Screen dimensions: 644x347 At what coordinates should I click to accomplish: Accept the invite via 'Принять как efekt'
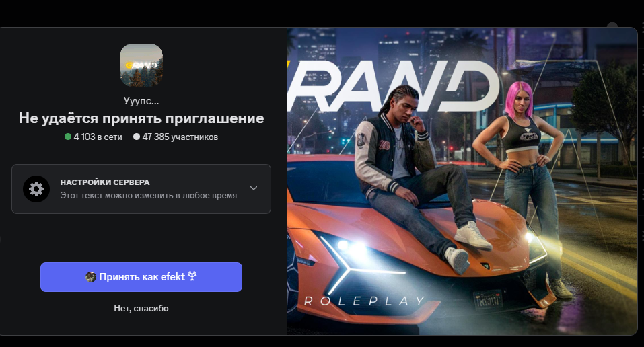click(141, 277)
